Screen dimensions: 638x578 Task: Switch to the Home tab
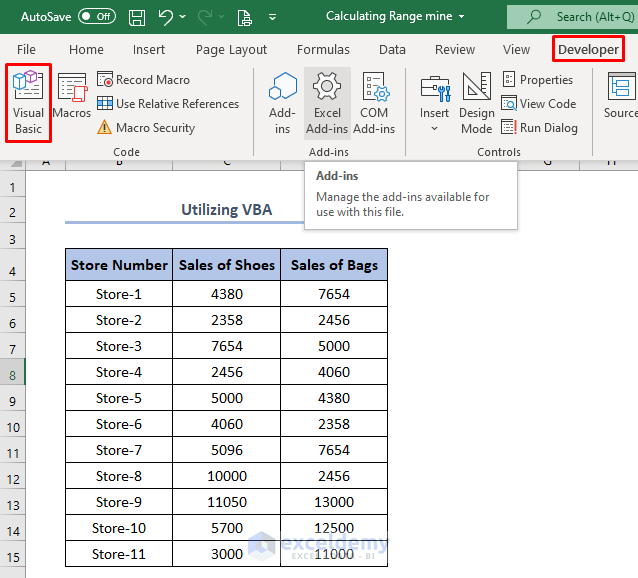click(x=86, y=50)
